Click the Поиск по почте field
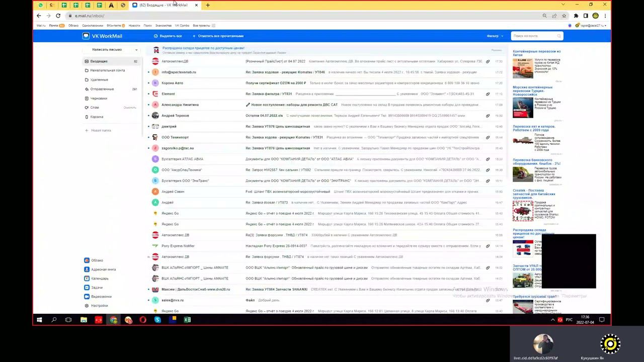Viewport: 644px width, 362px height. 537,36
